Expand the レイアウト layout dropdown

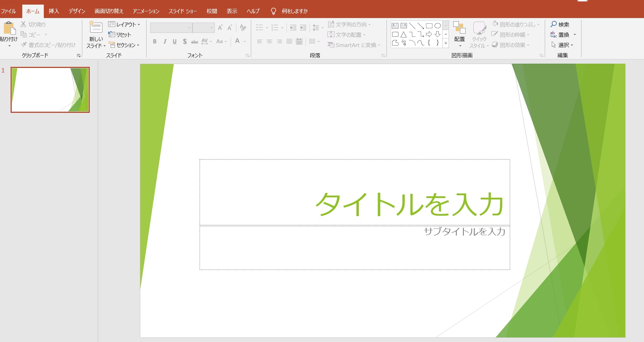point(124,24)
